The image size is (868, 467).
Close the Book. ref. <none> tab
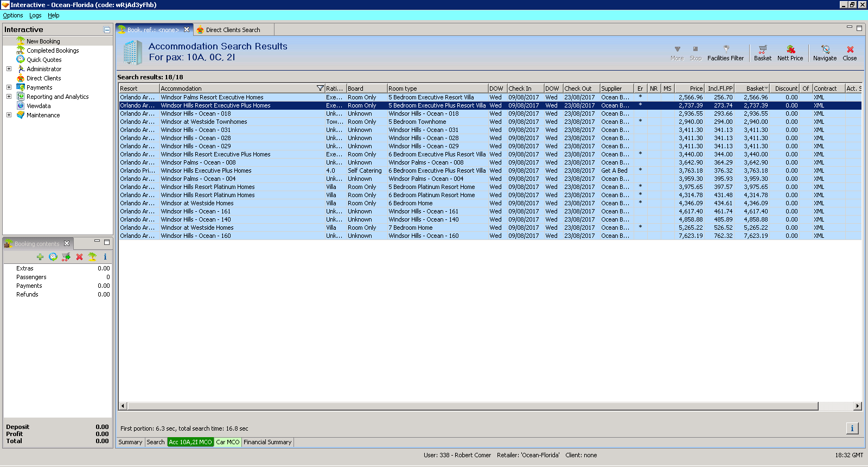(187, 29)
